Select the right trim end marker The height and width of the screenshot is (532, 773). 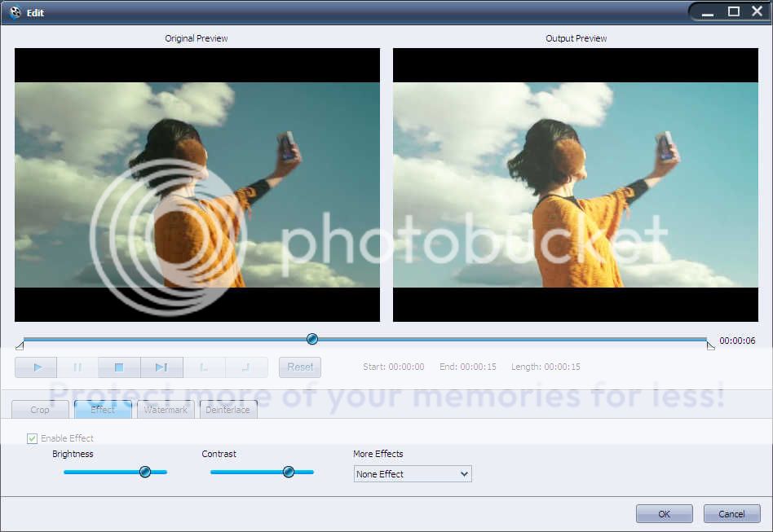click(x=710, y=345)
